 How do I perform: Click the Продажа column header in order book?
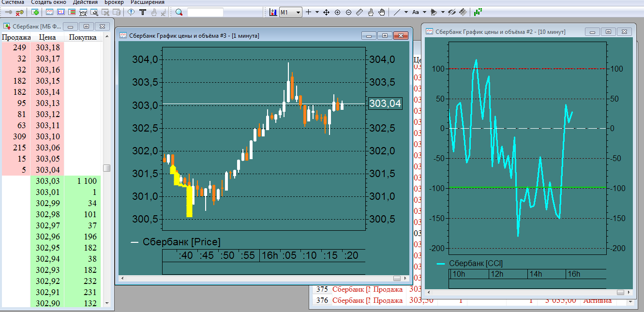point(16,37)
